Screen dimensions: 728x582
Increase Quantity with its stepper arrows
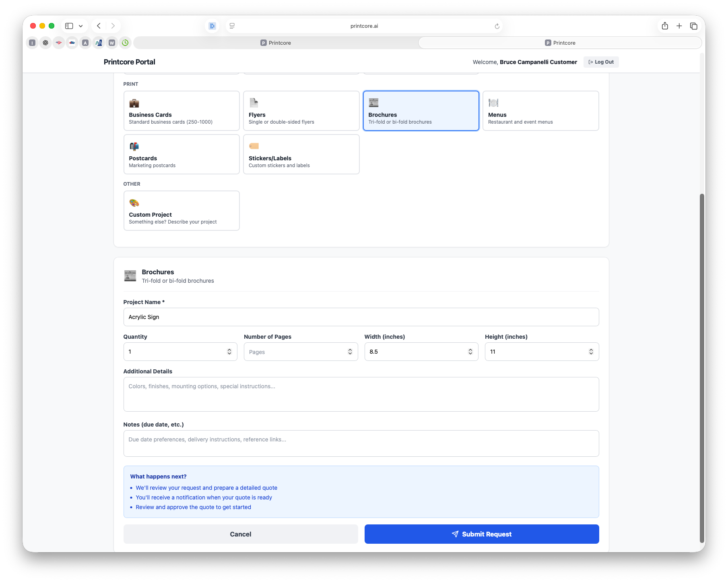[x=229, y=351]
